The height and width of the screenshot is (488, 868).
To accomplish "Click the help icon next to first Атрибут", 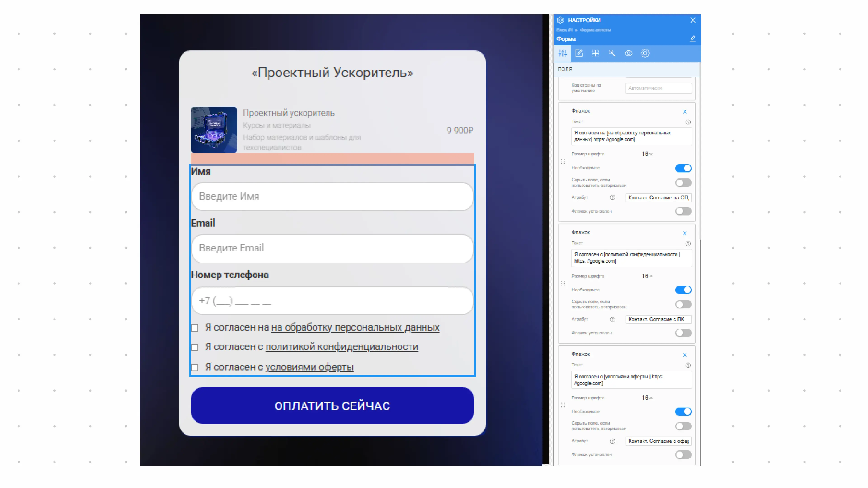I will [x=613, y=198].
